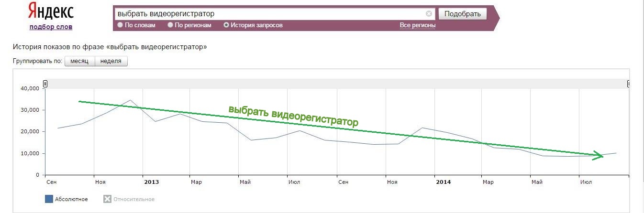
Task: Grab the left range slider handle
Action: pyautogui.click(x=45, y=84)
